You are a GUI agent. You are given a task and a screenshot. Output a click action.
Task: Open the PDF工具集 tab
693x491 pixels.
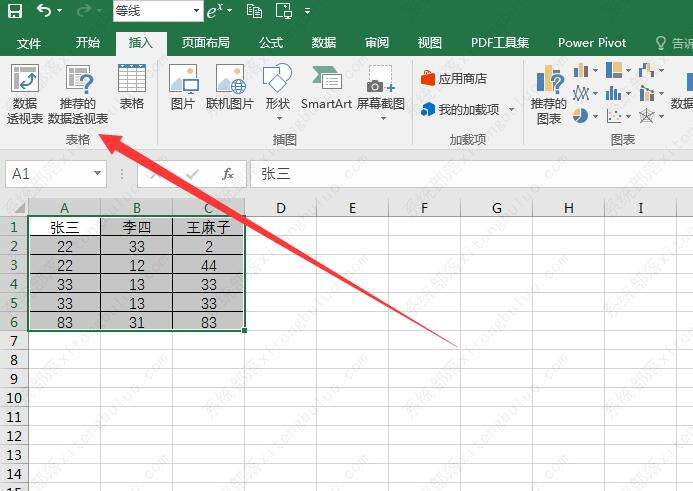pos(500,42)
